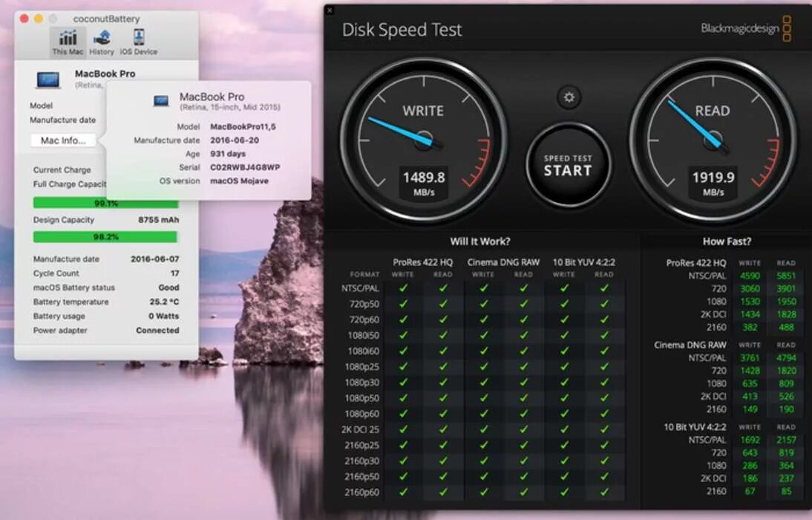Click 10 Bit YUV read checkmark for 2160p30
This screenshot has height=520, width=812.
(x=604, y=461)
